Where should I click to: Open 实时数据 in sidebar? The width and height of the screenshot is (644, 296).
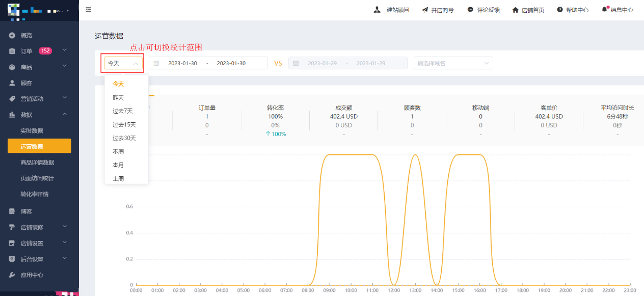click(32, 131)
